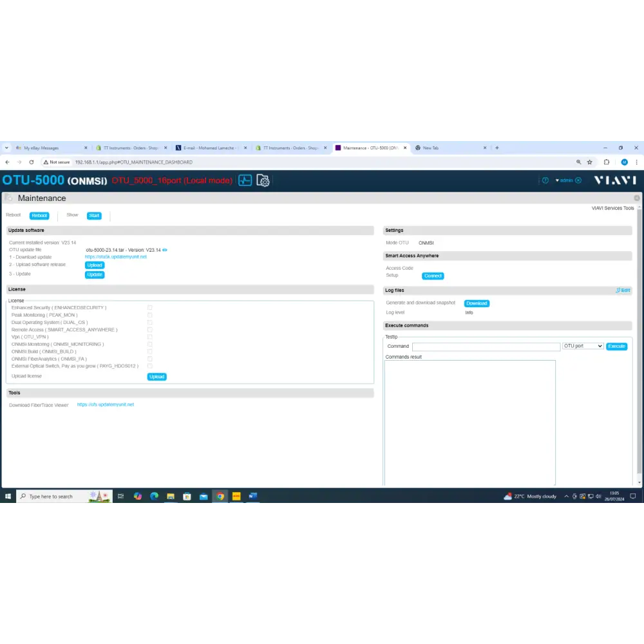Open Word from taskbar
Screen dimensions: 644x644
(252, 496)
